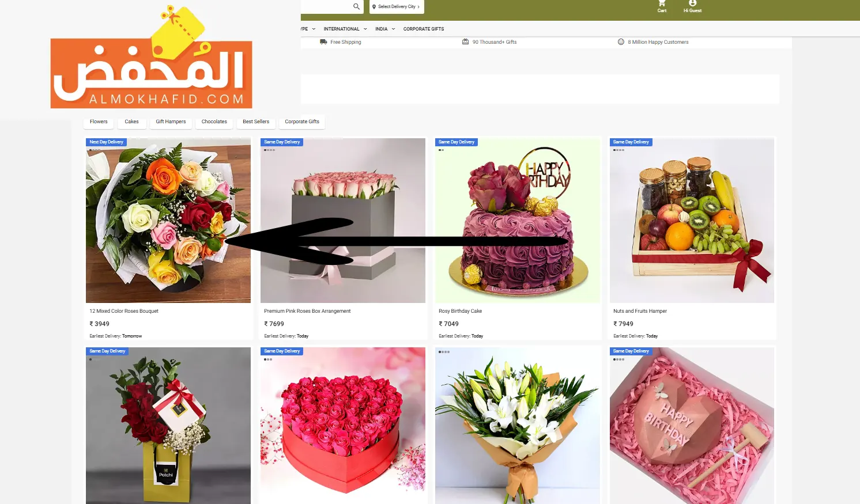Click the Free Shipping truck icon
Screen dimensions: 860x504
coord(323,41)
